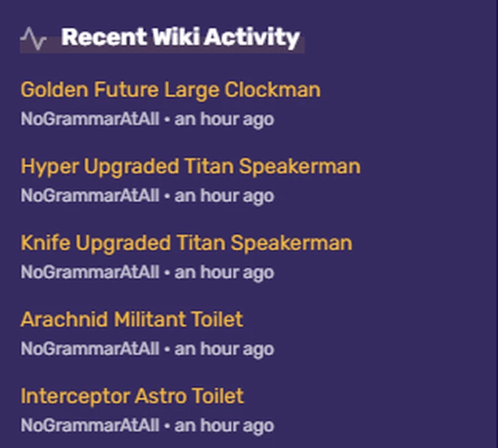Open NoGrammarAtAll beneath Arachnid Militant Toilet
Screen dimensions: 498x448
point(90,349)
